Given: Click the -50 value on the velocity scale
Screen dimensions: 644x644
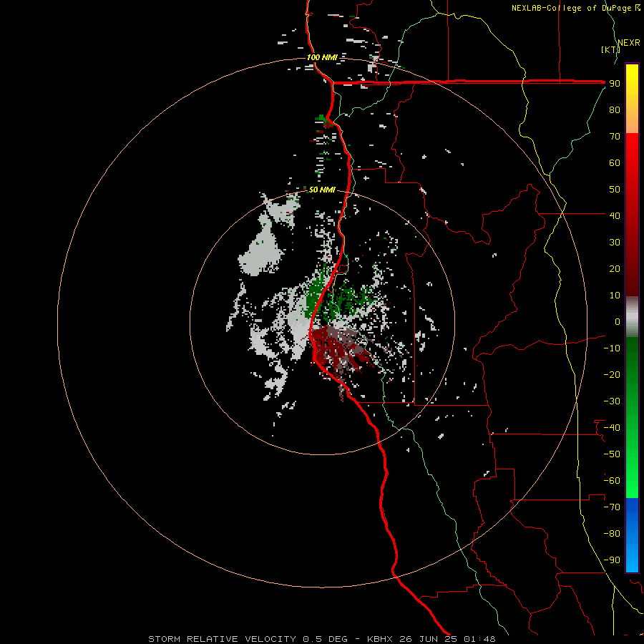Looking at the screenshot, I should coord(612,454).
